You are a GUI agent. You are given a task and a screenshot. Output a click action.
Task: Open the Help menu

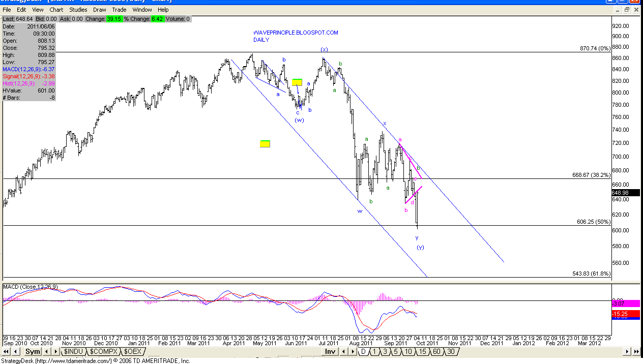(163, 10)
